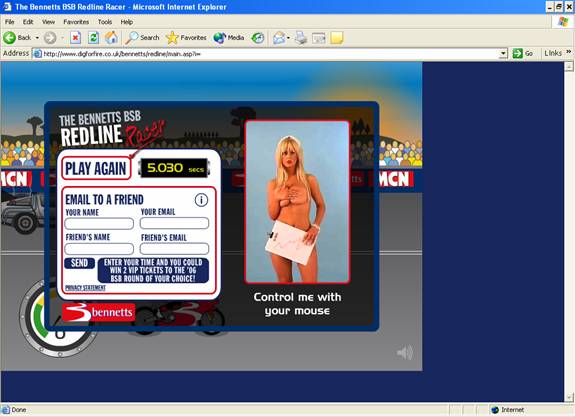Open the Search toolbar button
This screenshot has height=417, width=575.
tap(142, 37)
